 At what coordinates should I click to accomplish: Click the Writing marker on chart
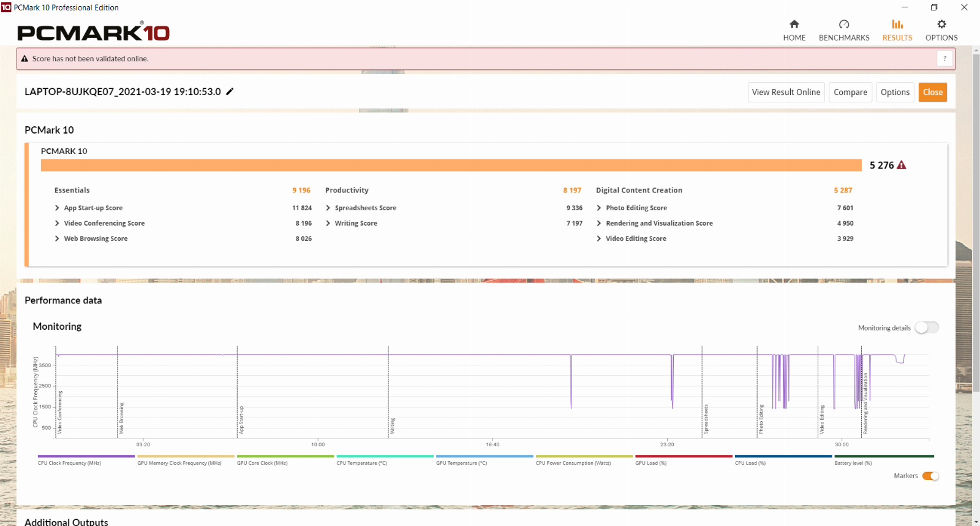pyautogui.click(x=393, y=426)
